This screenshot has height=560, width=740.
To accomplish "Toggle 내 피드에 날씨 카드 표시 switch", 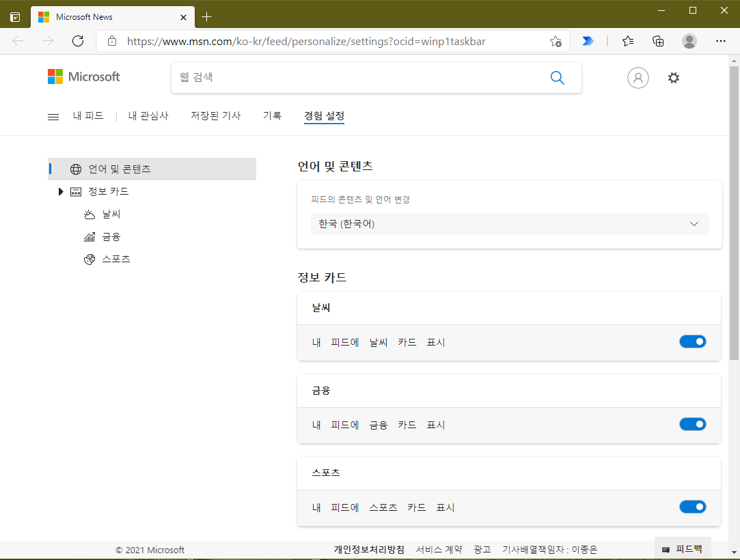I will pyautogui.click(x=692, y=341).
